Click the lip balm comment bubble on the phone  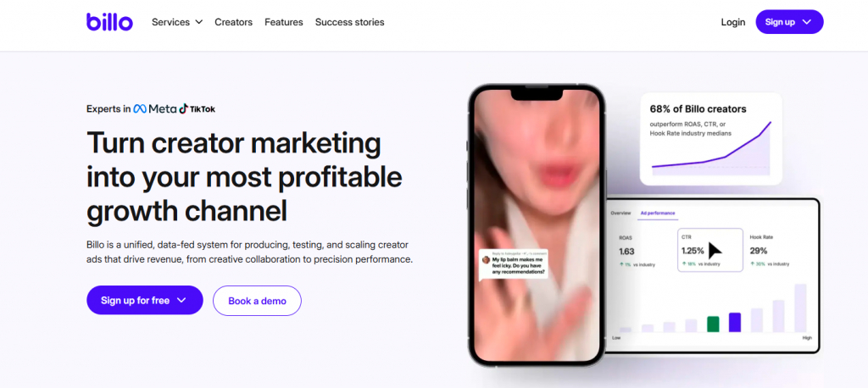click(515, 264)
